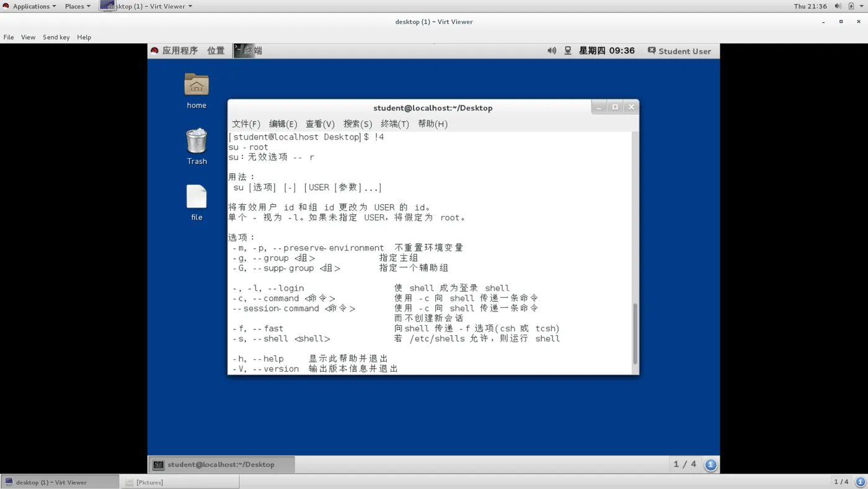868x489 pixels.
Task: Open Send key menu
Action: click(x=56, y=37)
